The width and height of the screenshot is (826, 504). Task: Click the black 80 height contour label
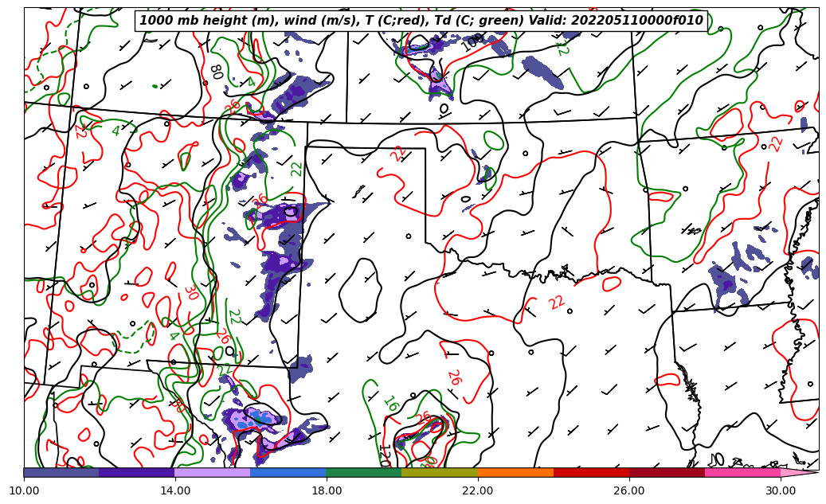point(215,72)
